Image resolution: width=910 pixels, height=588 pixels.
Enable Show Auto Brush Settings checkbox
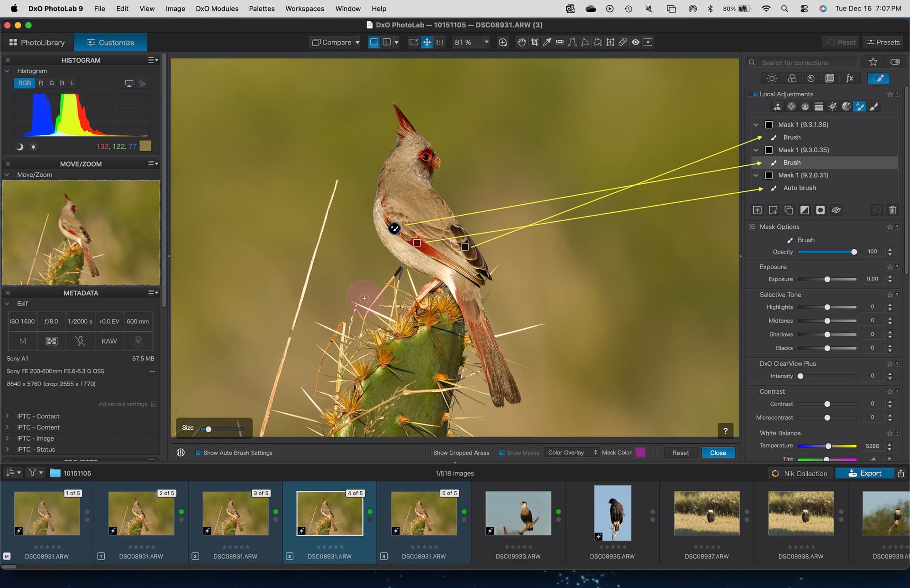point(198,453)
